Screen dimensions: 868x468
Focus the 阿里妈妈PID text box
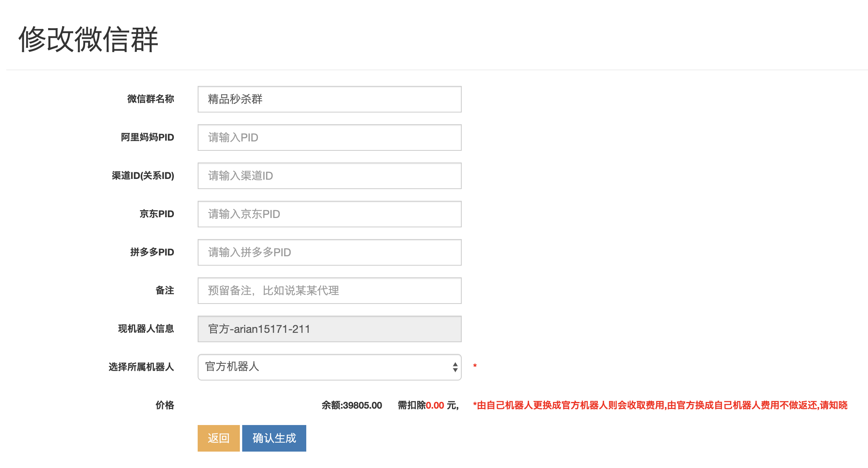click(329, 138)
